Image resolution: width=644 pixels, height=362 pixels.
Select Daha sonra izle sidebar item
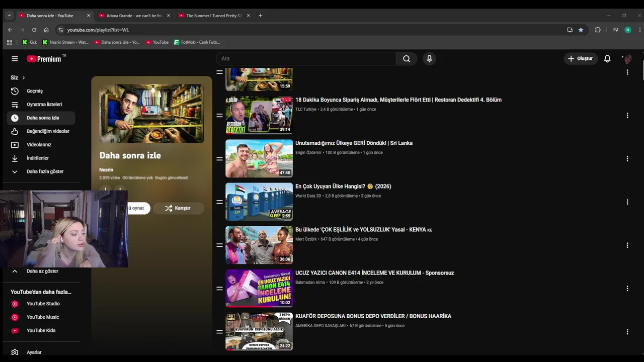[41, 118]
